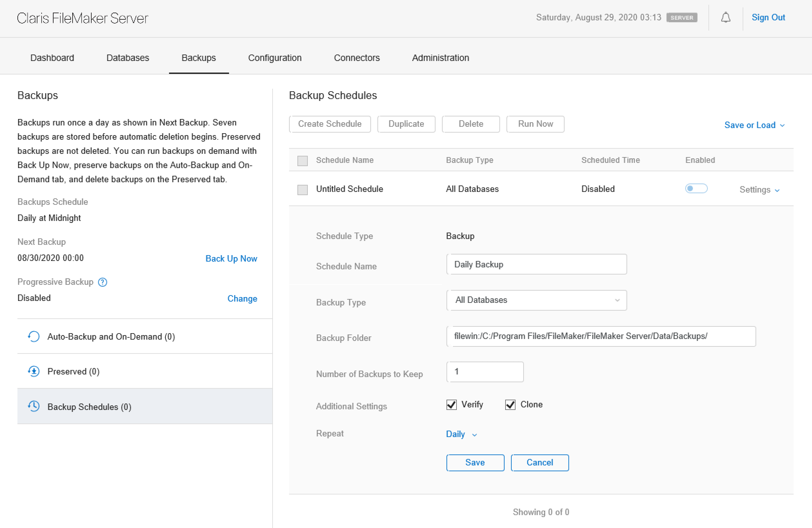Viewport: 812px width, 528px height.
Task: Save the backup schedule
Action: 475,463
